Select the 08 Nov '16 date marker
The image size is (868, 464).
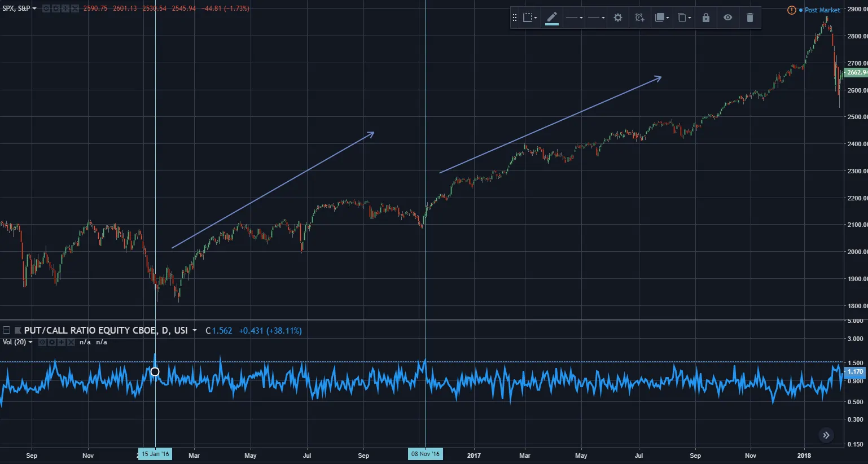(x=426, y=454)
